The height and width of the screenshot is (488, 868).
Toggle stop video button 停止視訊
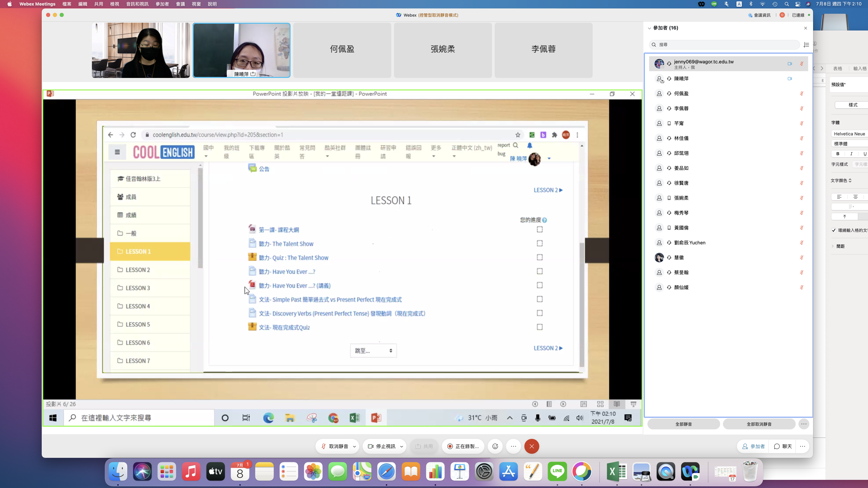(382, 446)
